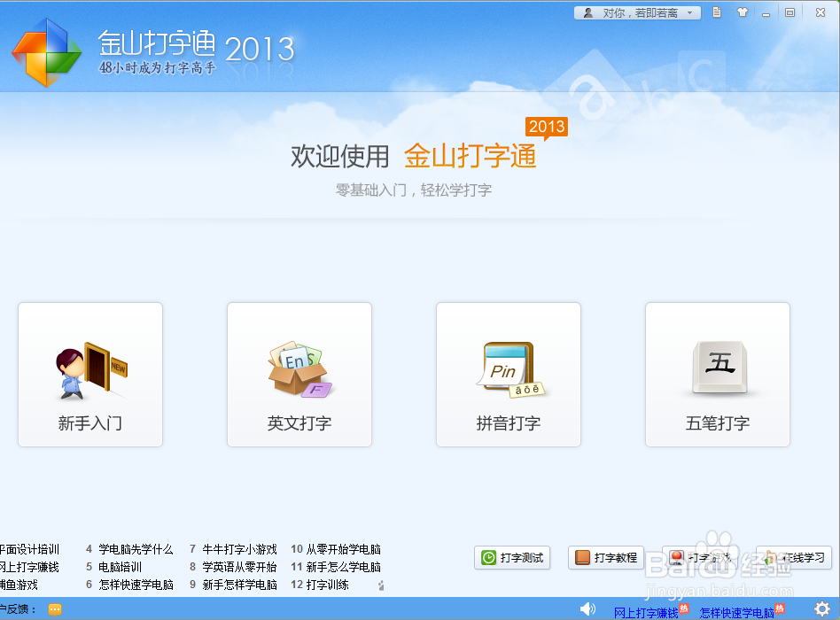Minimize the typing tutor window
The width and height of the screenshot is (840, 620).
pos(766,13)
